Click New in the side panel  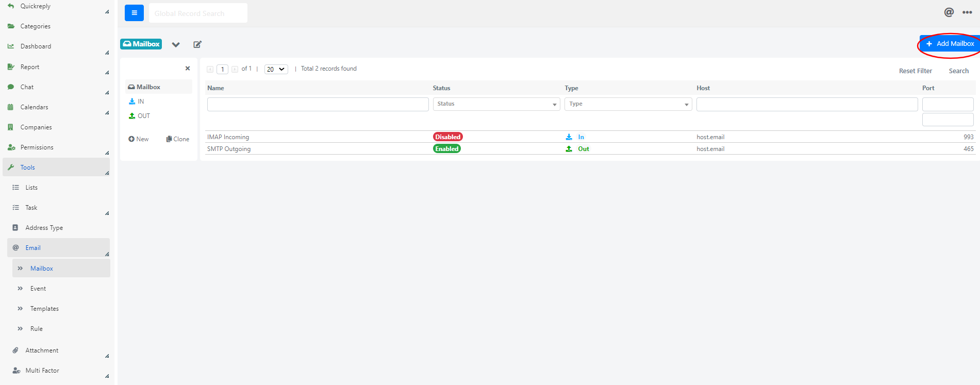pos(138,139)
